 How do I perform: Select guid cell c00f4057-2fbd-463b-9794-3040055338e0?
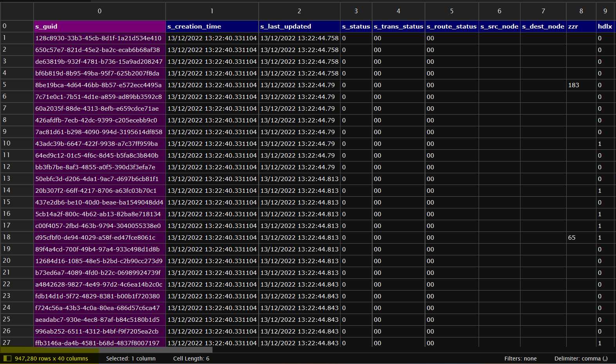99,226
